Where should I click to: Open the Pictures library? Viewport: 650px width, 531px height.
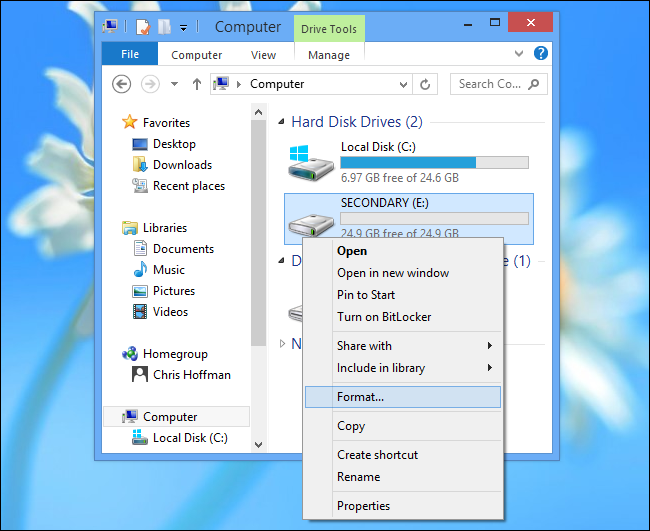174,291
